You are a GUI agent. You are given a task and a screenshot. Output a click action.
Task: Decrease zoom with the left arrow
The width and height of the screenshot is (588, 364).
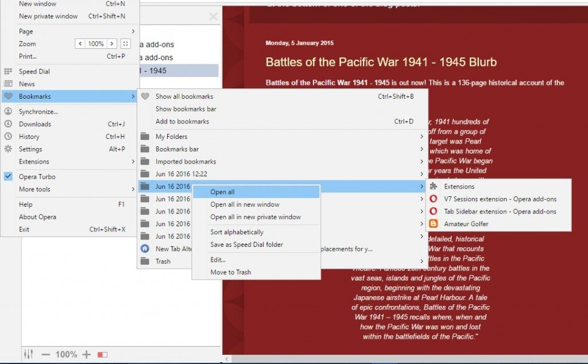[x=79, y=44]
